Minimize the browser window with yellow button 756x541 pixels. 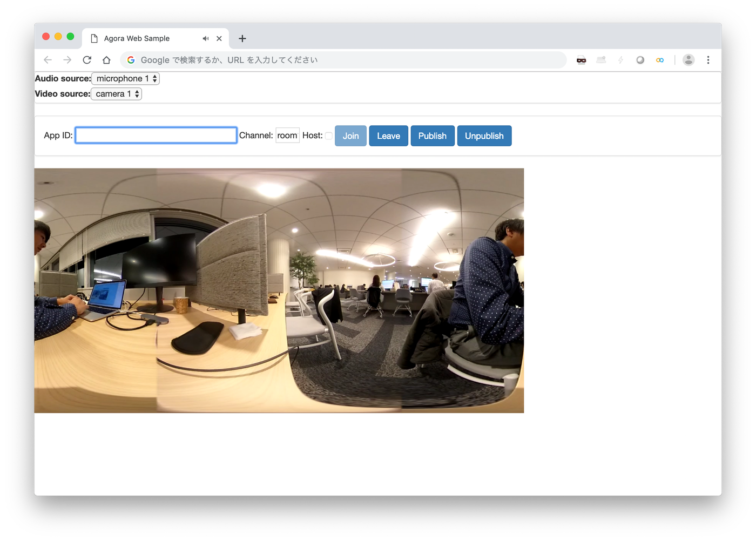[x=58, y=37]
